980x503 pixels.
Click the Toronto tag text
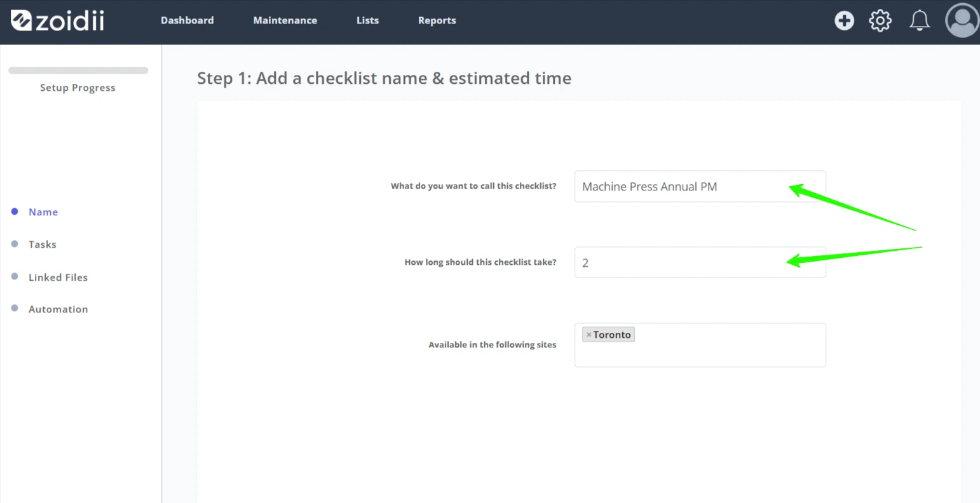[x=612, y=335]
